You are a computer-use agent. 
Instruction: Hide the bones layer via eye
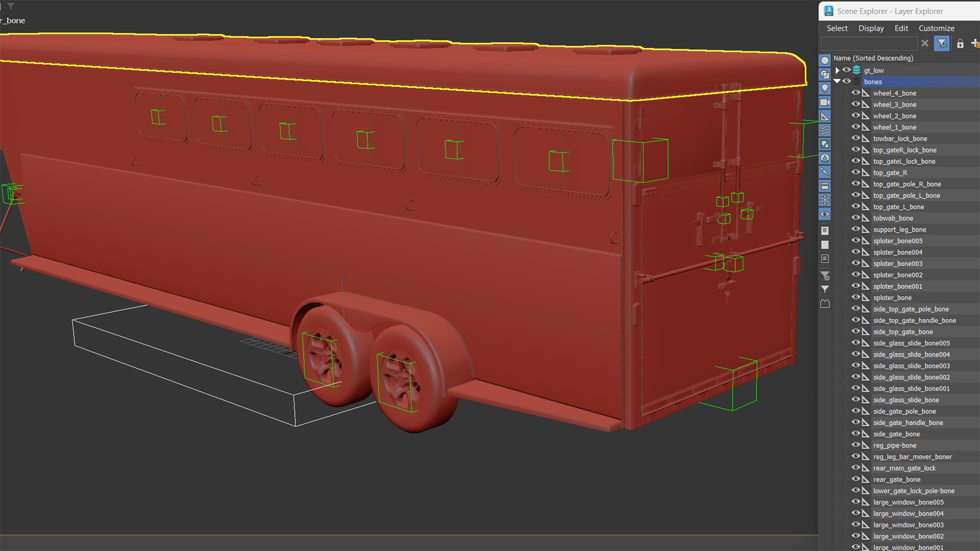(x=847, y=82)
